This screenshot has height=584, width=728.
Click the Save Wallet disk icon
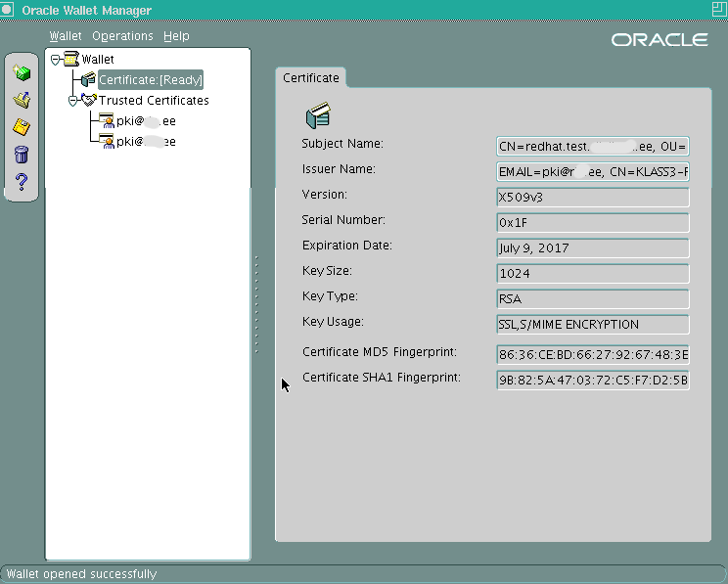pos(22,127)
